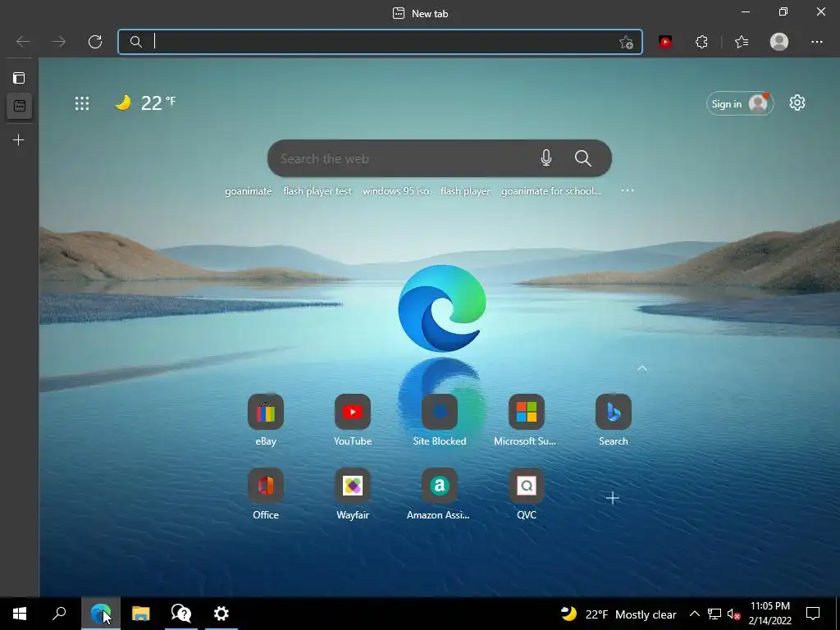Screen dimensions: 840x630
Task: Open the Wayfair quick link
Action: [353, 494]
